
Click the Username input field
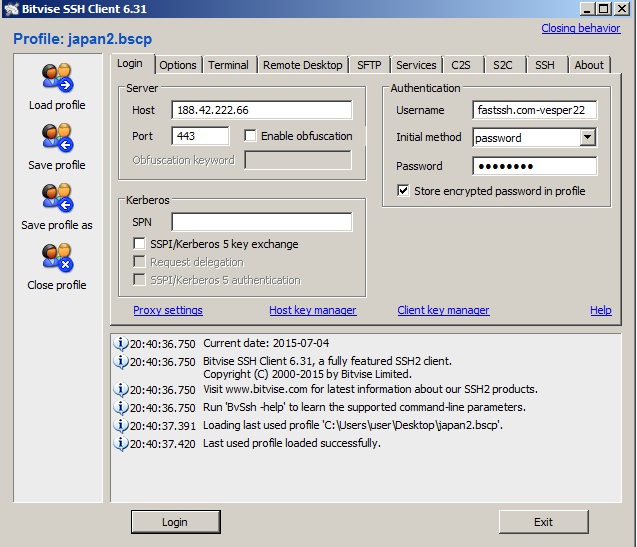pyautogui.click(x=535, y=110)
